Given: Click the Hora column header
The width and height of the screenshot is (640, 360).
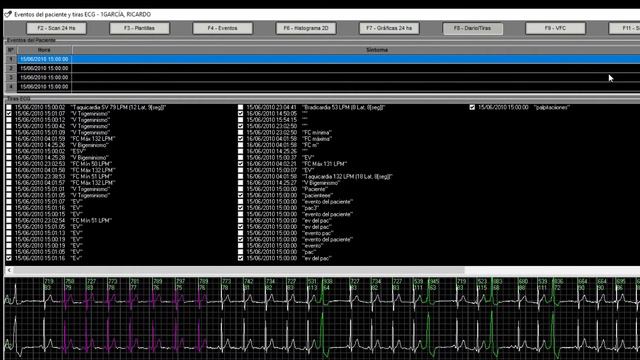Looking at the screenshot, I should 44,50.
